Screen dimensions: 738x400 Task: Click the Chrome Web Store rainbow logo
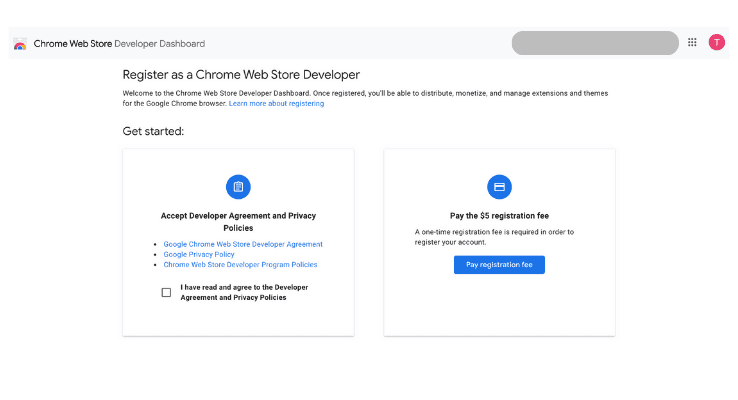pos(20,44)
